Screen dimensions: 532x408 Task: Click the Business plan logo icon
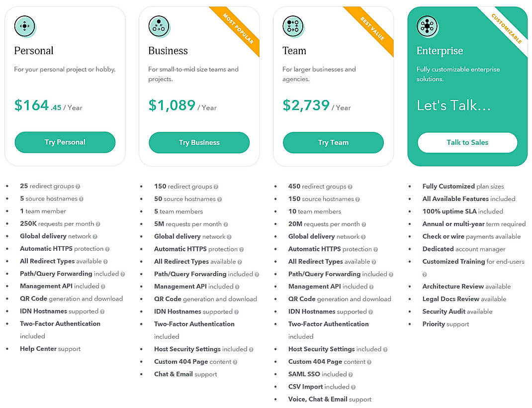159,27
